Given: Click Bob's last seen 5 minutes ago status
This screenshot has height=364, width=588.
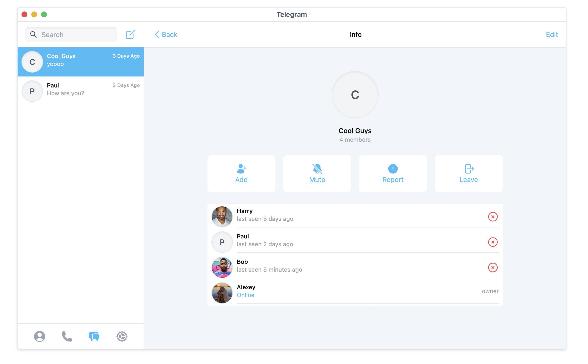Looking at the screenshot, I should (269, 270).
